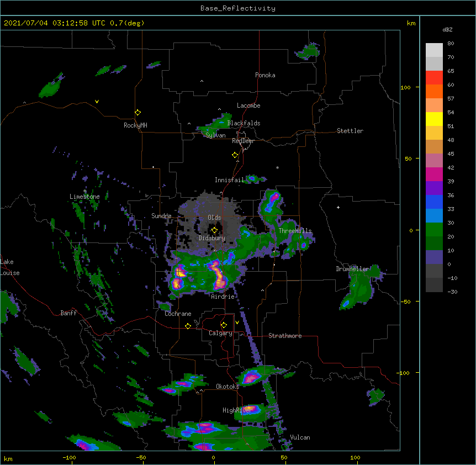Click the storm cell southwest of Drumheller
Screen dimensions: 476x465
tap(359, 287)
